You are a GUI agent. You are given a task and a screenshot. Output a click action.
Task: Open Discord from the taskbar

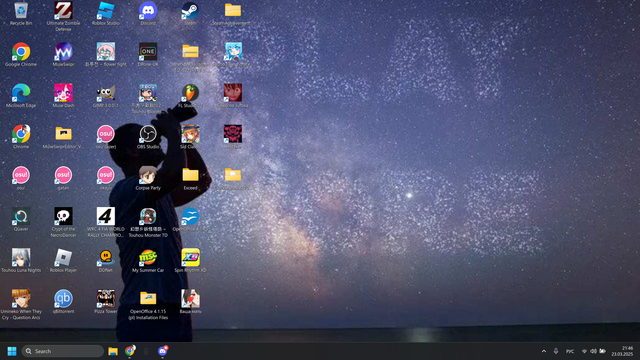click(x=162, y=351)
